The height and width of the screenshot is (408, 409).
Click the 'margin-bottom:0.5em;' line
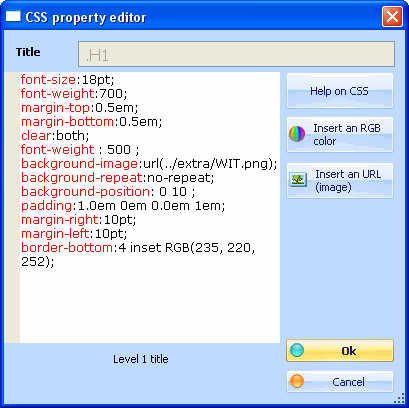(x=91, y=122)
